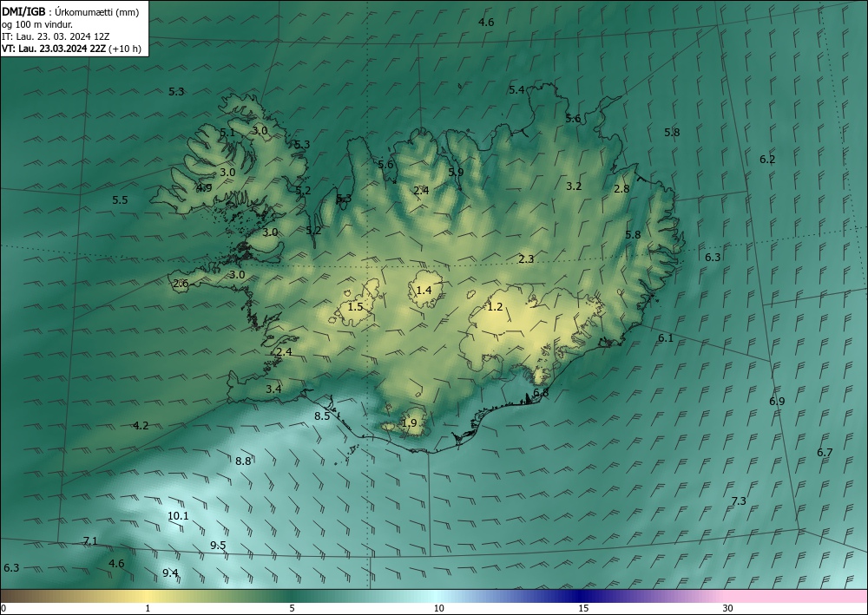Click the 3.2 value in northeast Iceland
This screenshot has height=615, width=868.
click(x=574, y=186)
